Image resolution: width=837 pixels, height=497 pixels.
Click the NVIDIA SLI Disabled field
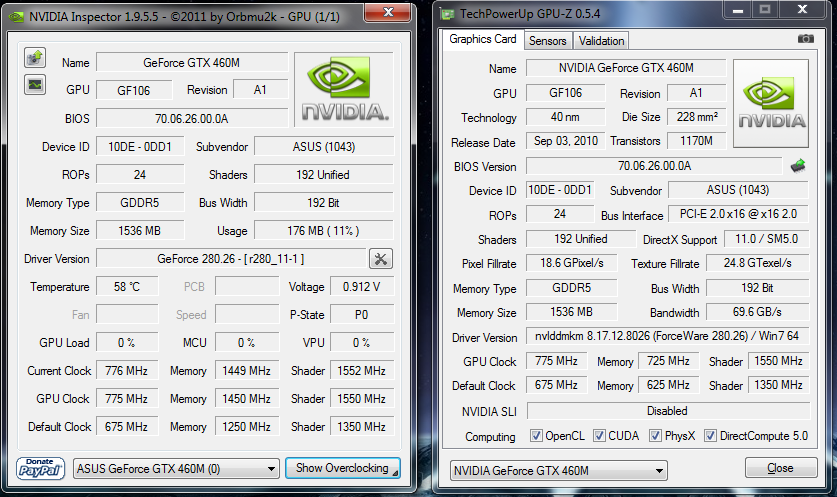pos(668,411)
